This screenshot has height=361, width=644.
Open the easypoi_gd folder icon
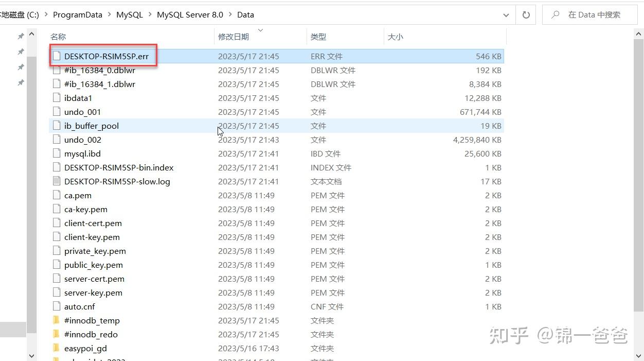tap(57, 348)
